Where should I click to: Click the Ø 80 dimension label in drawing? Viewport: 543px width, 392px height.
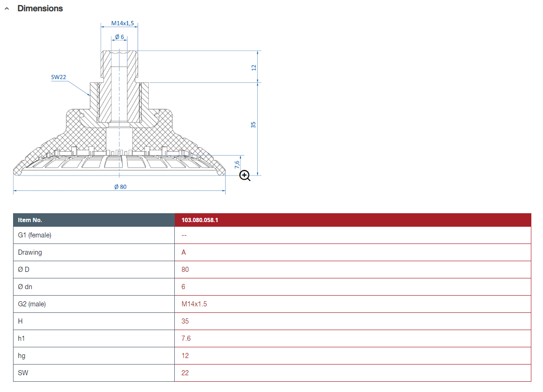point(120,187)
